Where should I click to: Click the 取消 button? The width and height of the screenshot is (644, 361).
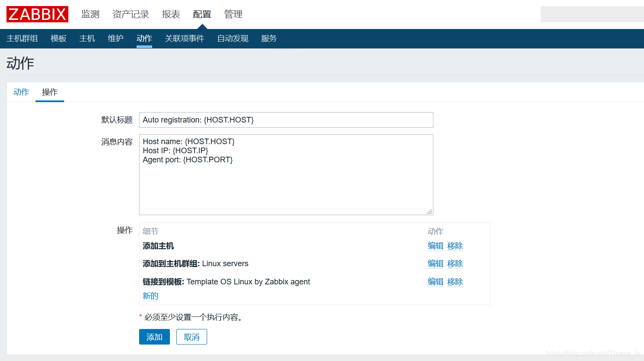192,337
